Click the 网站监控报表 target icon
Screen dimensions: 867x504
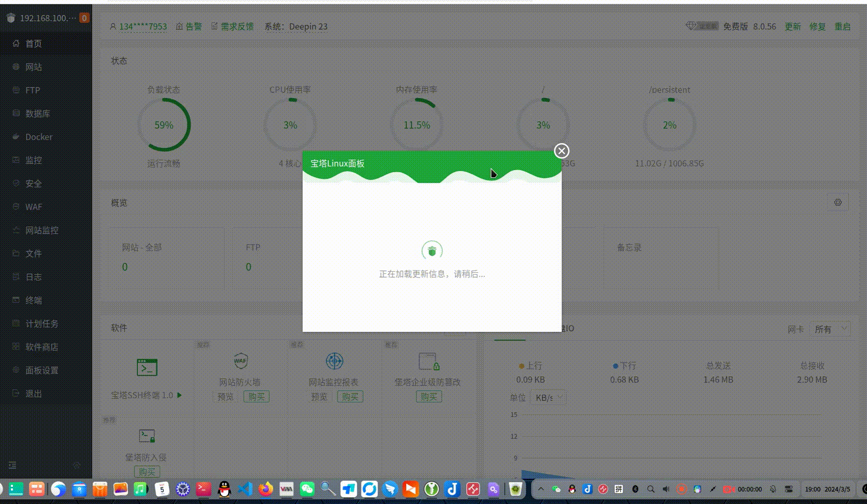pyautogui.click(x=334, y=361)
